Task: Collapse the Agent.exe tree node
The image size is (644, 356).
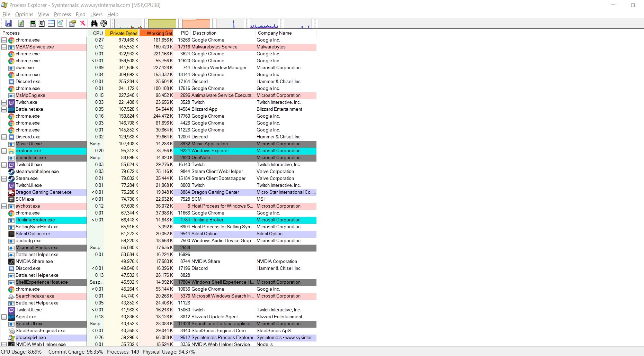Action: pos(4,317)
